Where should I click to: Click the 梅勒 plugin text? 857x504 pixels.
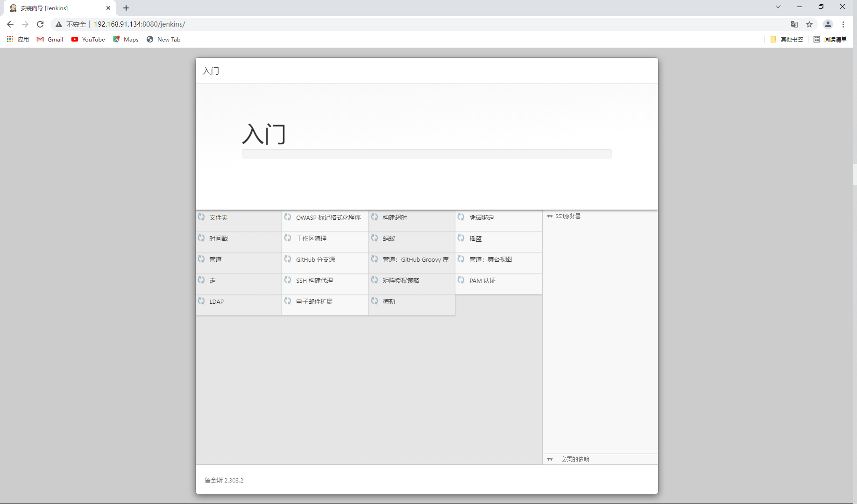click(389, 301)
